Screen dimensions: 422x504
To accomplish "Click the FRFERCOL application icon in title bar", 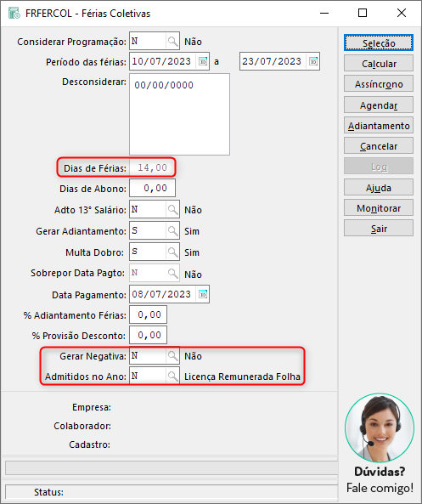I will pos(14,14).
